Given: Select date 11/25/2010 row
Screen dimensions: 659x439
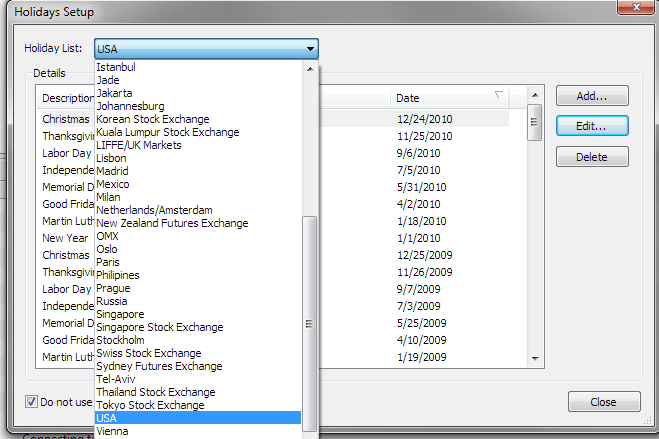Looking at the screenshot, I should click(425, 136).
